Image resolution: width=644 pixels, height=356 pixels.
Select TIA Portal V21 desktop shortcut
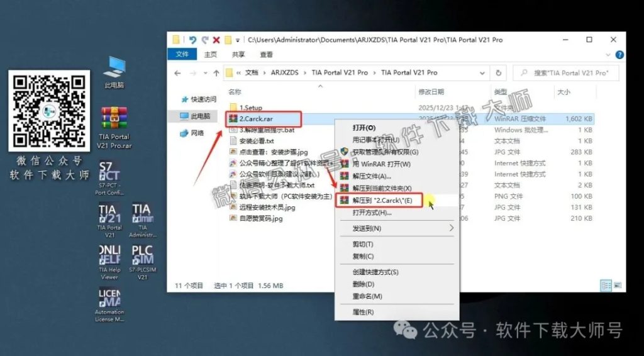click(109, 220)
